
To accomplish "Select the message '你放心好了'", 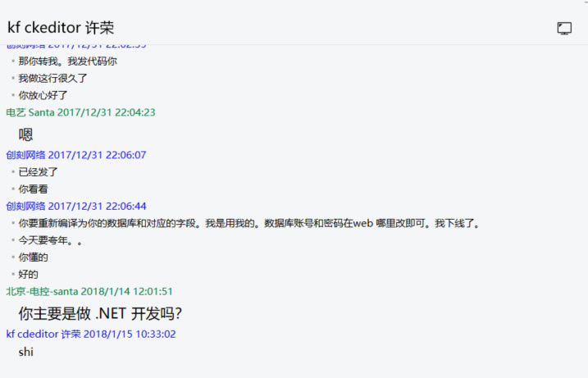I will tap(43, 95).
